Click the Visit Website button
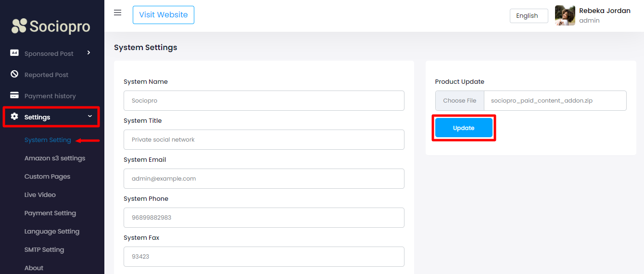Screen dimensions: 644x274 (x=164, y=15)
